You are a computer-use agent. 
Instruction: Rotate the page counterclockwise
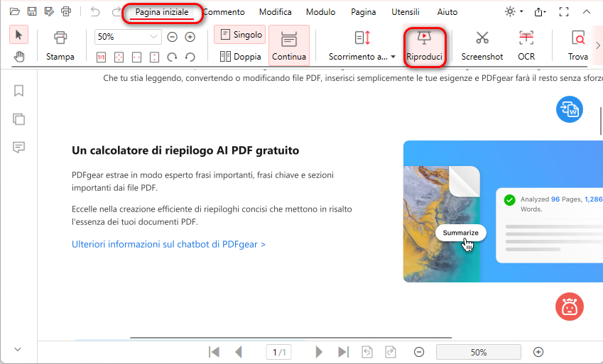click(190, 57)
